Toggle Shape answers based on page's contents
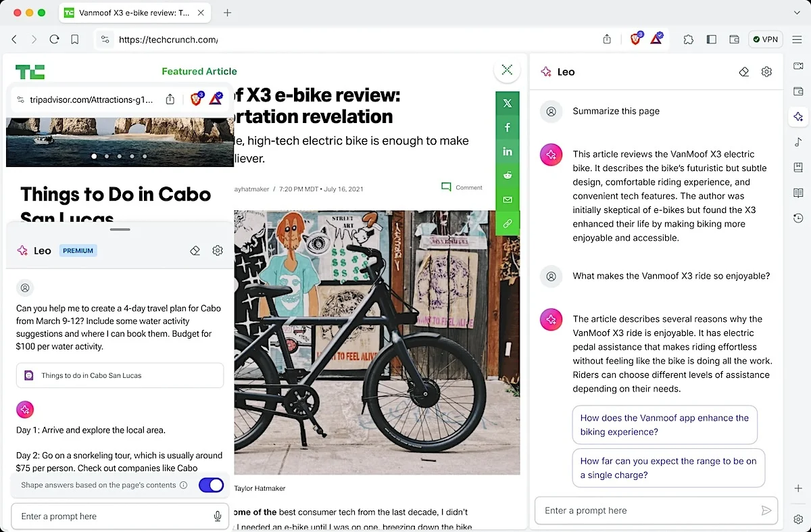The height and width of the screenshot is (532, 811). [211, 485]
